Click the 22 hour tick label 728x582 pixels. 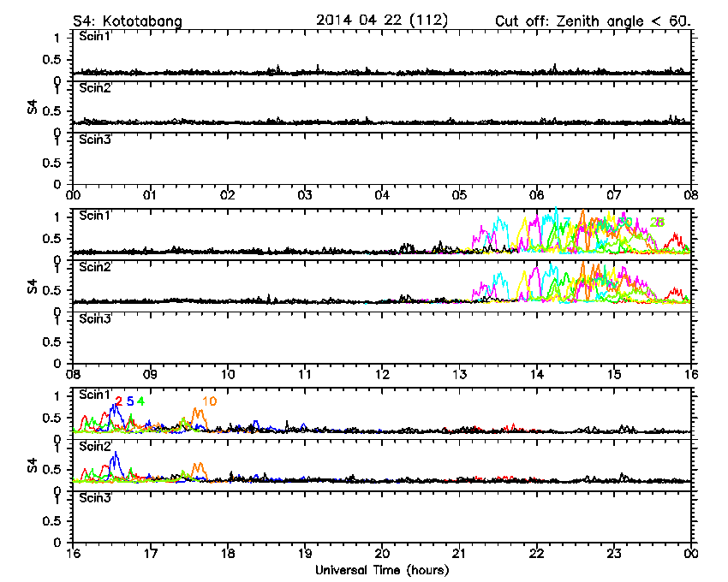tap(537, 554)
